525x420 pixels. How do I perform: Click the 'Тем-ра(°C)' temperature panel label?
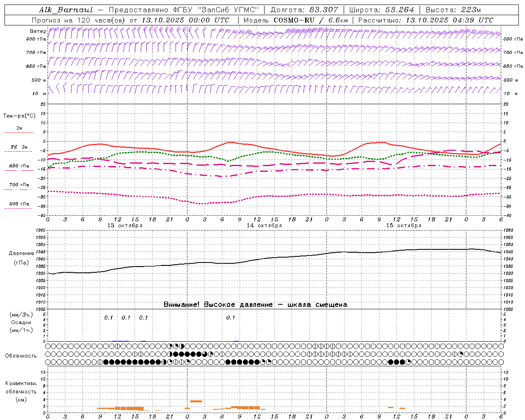[19, 116]
